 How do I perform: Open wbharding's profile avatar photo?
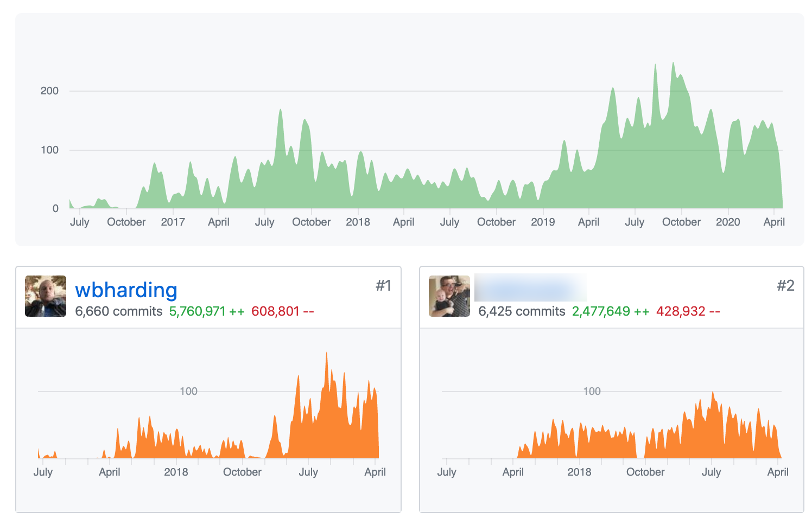pyautogui.click(x=45, y=297)
